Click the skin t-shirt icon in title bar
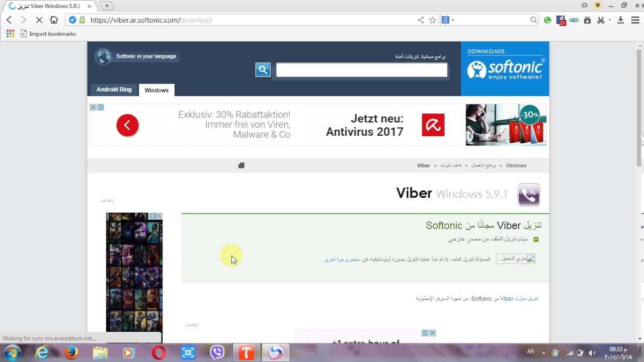644x362 pixels. [598, 6]
